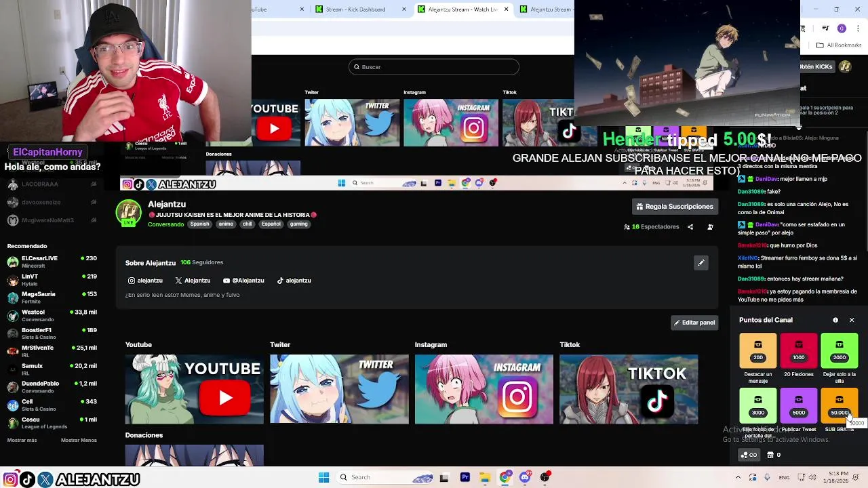Select the anime tag
The image size is (868, 488).
point(226,224)
